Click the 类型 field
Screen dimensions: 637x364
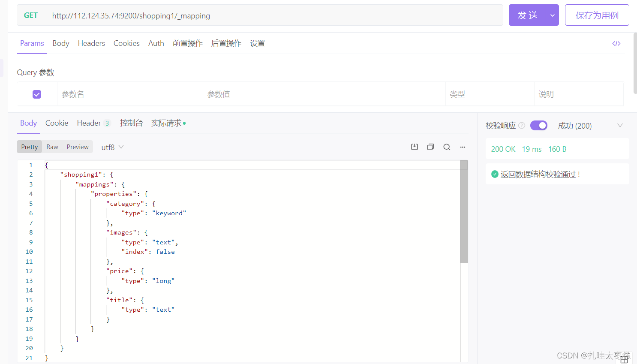click(x=490, y=94)
